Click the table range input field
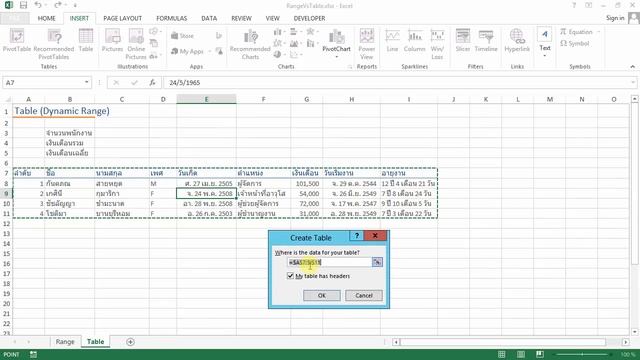This screenshot has width=640, height=360. coord(329,262)
